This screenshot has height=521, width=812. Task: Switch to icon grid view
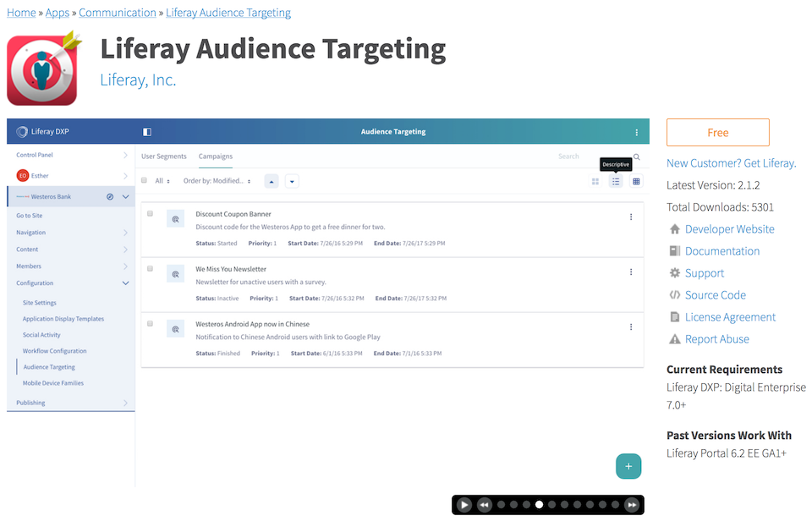point(595,181)
